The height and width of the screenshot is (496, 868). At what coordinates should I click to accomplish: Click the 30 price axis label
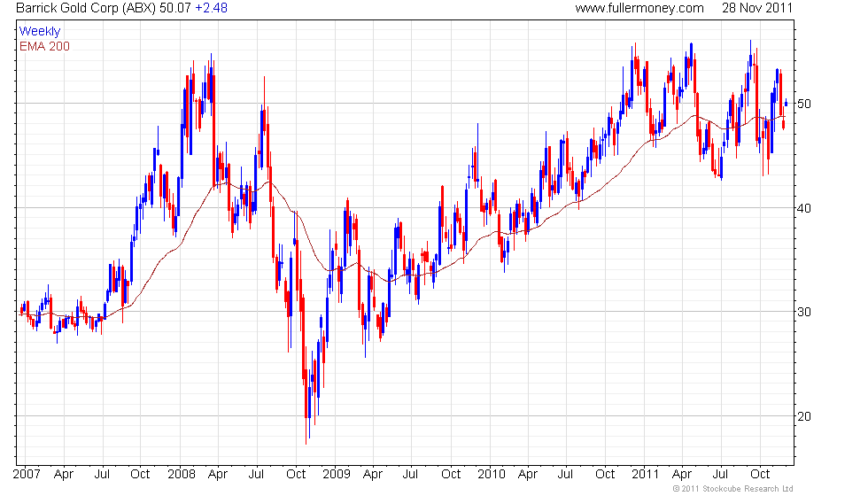[x=804, y=312]
